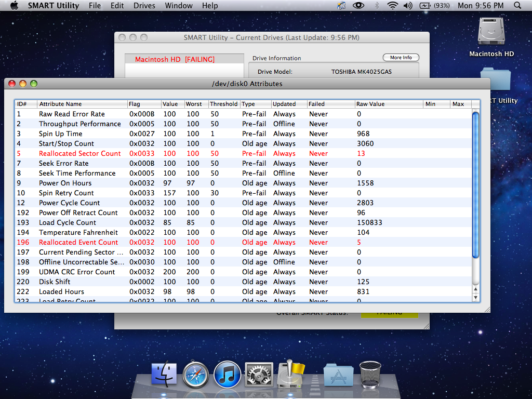The height and width of the screenshot is (399, 532).
Task: Select the Spin Retry Count row
Action: [243, 193]
